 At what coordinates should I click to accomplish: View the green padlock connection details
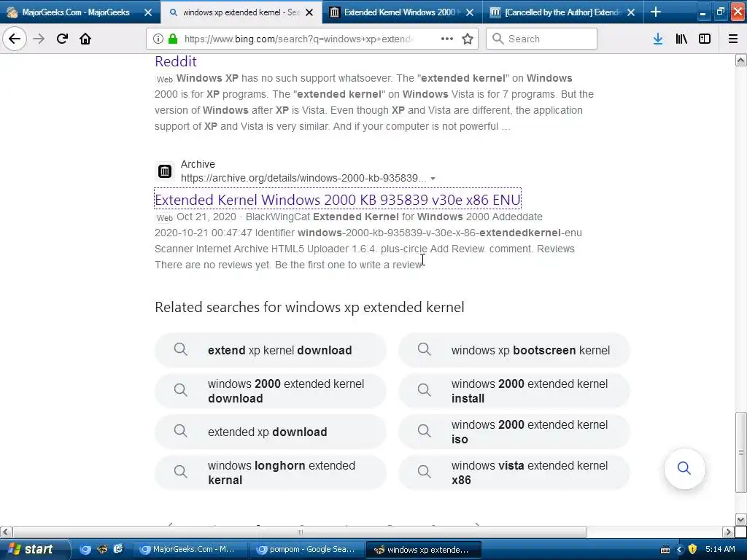174,39
